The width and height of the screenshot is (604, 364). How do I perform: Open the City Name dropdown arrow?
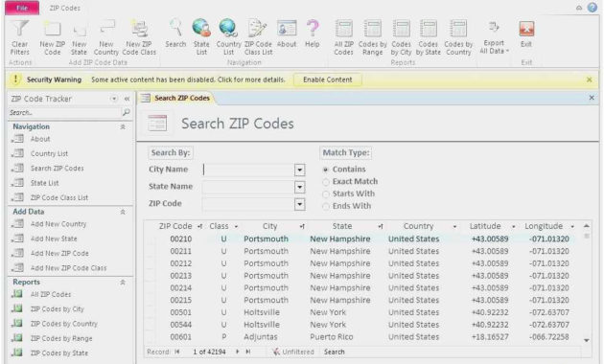(300, 170)
